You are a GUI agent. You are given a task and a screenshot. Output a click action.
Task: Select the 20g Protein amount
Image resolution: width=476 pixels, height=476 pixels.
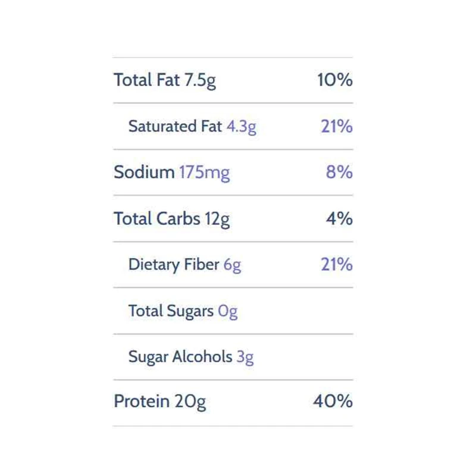[190, 402]
